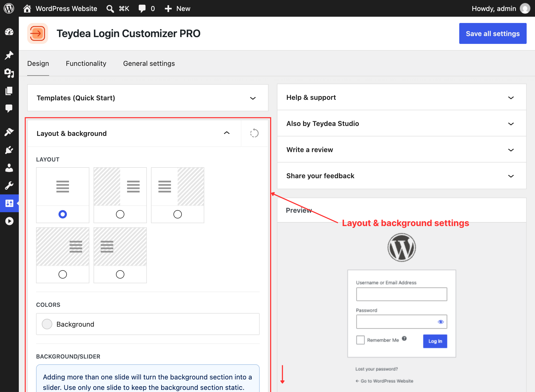Switch to the General settings tab

click(x=149, y=64)
